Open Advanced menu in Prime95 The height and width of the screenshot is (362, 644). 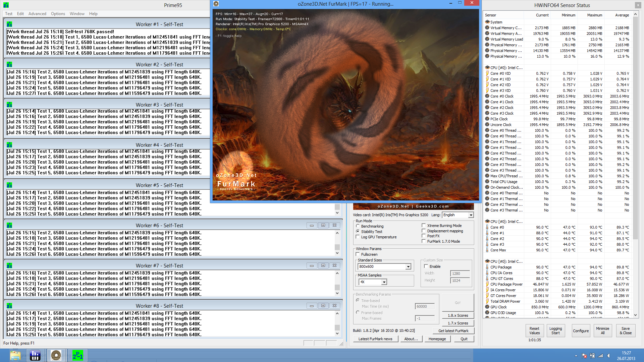click(x=37, y=14)
